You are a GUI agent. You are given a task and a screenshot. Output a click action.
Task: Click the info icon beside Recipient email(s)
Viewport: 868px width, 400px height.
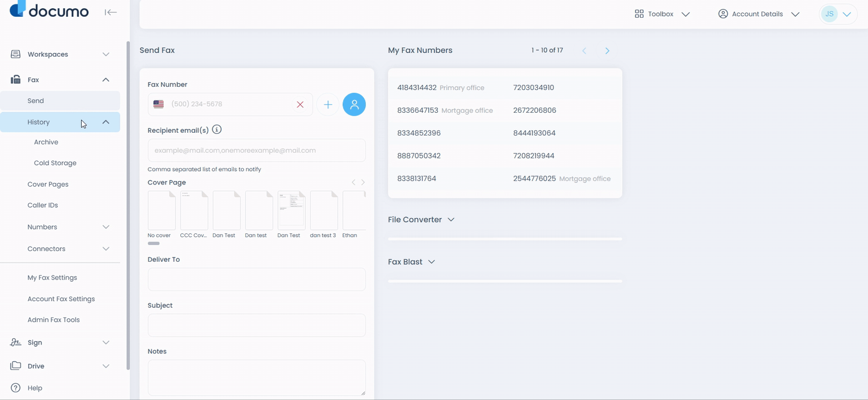pyautogui.click(x=217, y=129)
